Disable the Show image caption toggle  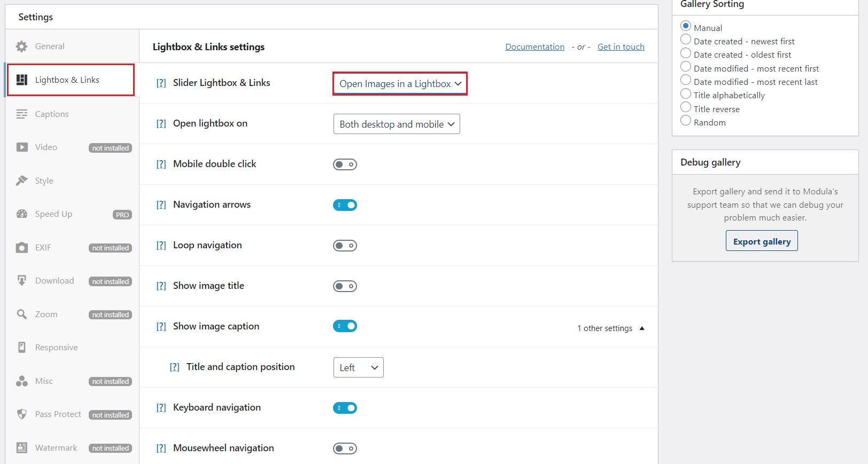345,326
